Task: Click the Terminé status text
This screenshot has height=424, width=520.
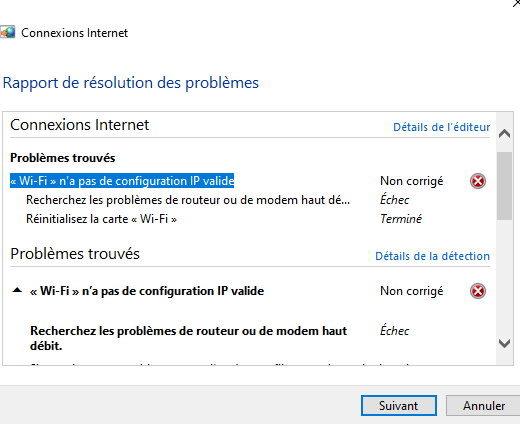Action: 401,219
